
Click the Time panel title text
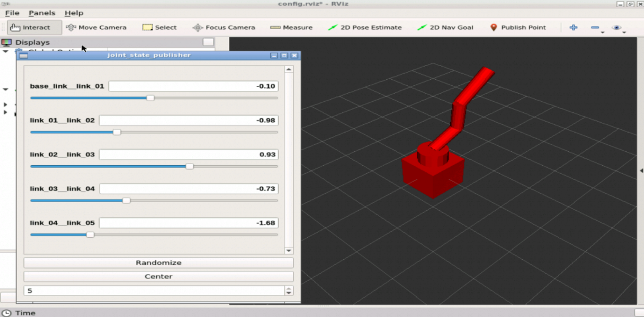pyautogui.click(x=25, y=313)
